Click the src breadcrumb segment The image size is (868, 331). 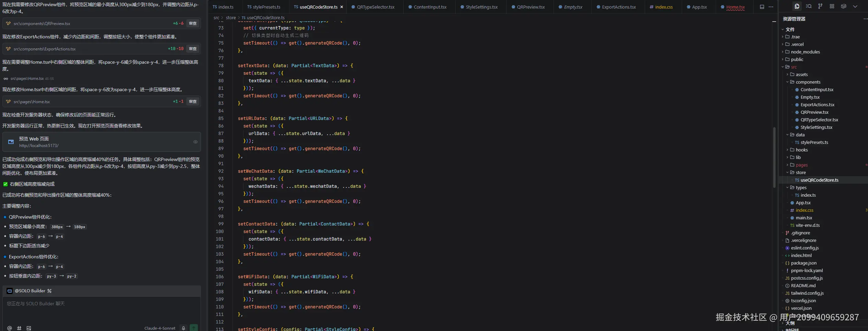click(x=216, y=18)
